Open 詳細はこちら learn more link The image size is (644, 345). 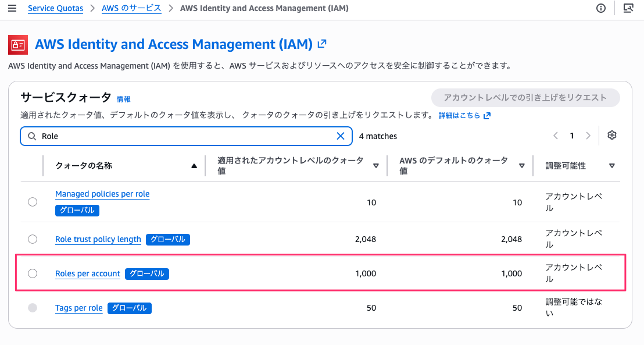464,116
